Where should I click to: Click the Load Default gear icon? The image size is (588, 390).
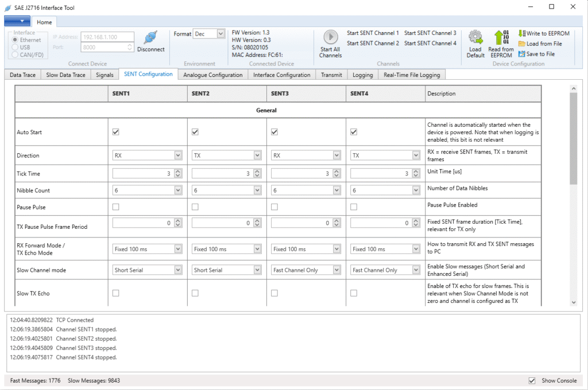coord(475,38)
